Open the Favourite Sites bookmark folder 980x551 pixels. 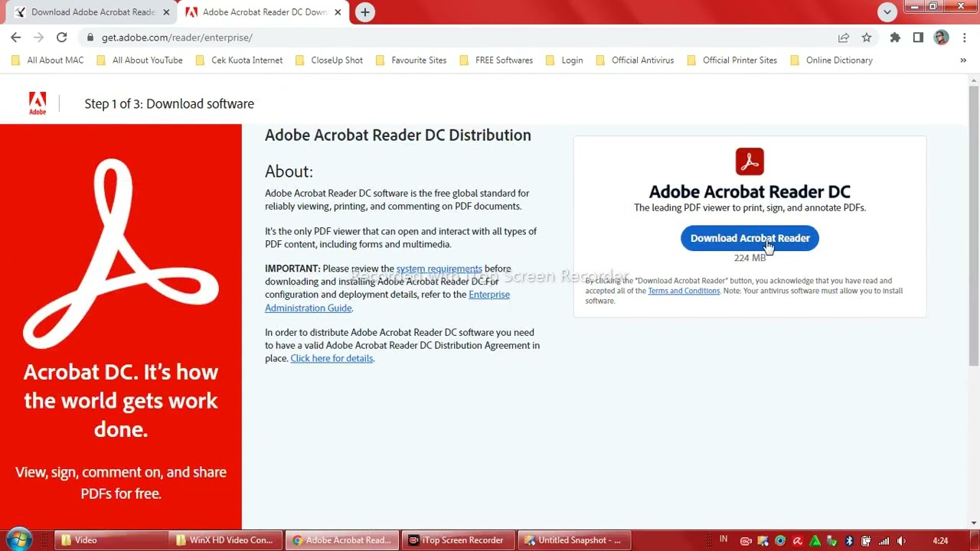(411, 60)
